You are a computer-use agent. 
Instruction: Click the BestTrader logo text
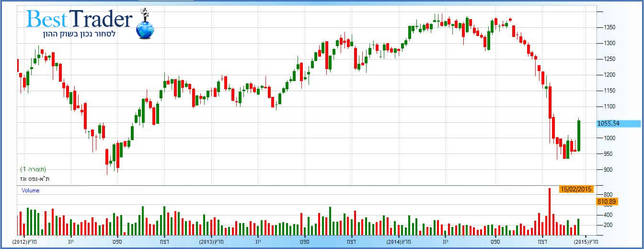79,19
